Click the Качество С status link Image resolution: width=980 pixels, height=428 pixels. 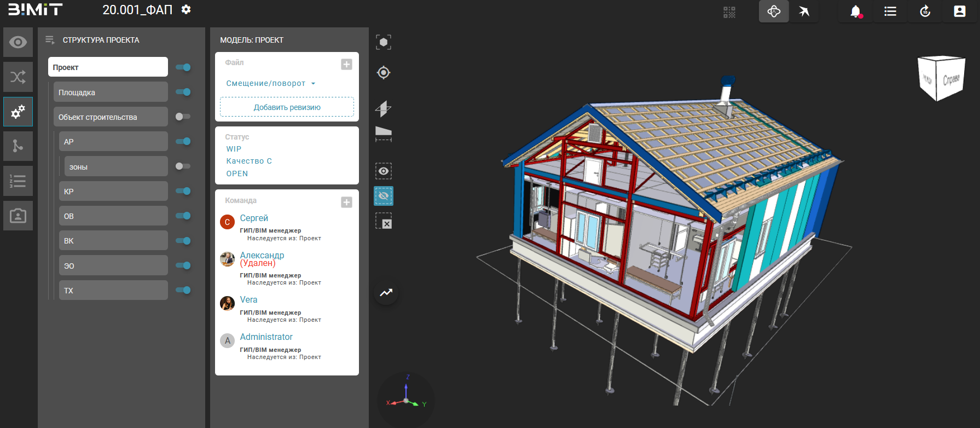coord(249,161)
